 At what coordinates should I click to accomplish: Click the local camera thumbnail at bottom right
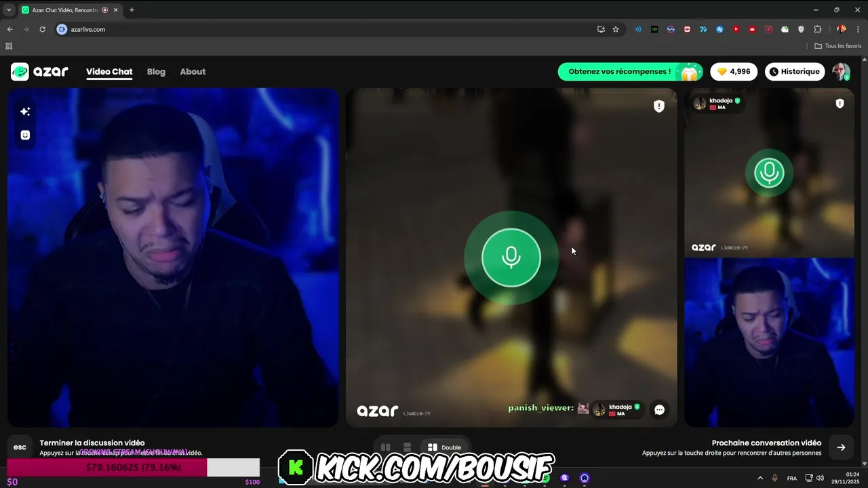(769, 342)
